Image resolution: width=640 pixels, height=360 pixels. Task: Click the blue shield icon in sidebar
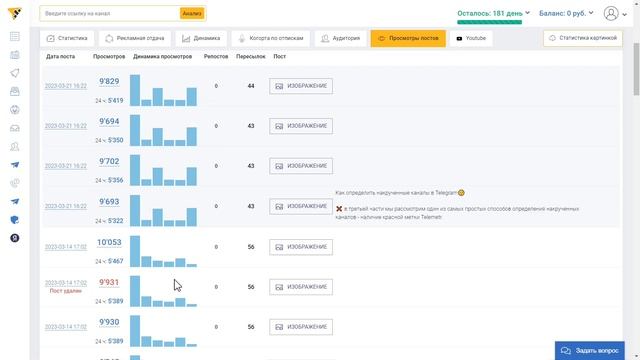click(15, 220)
